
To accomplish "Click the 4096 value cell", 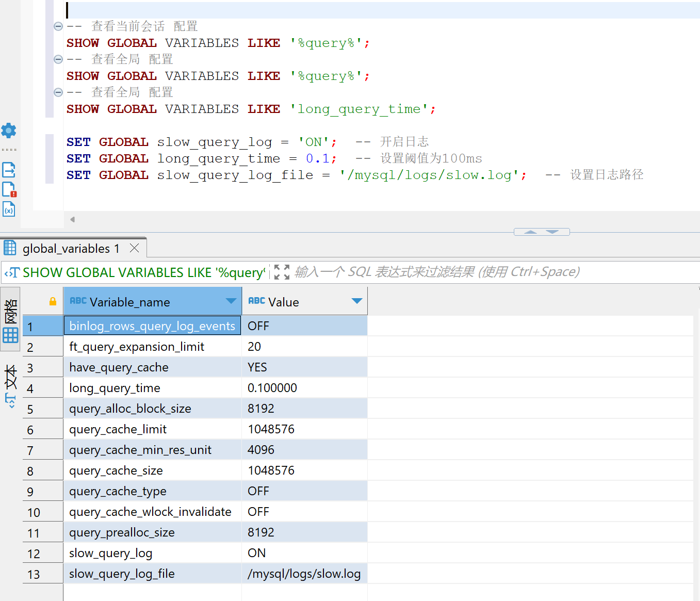I will pos(305,449).
